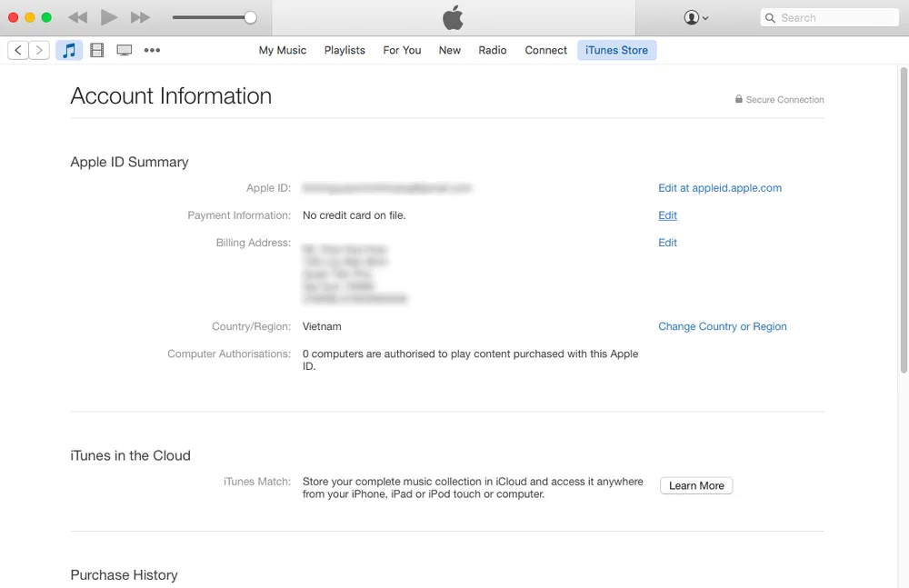Open Edit at appleid.apple.com

[x=720, y=187]
